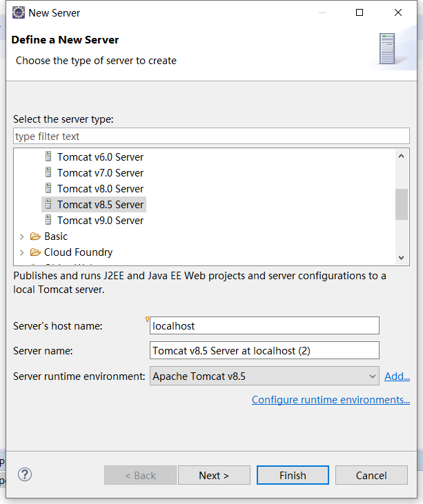The width and height of the screenshot is (423, 504).
Task: Click the server list scroll up arrow
Action: coord(401,157)
